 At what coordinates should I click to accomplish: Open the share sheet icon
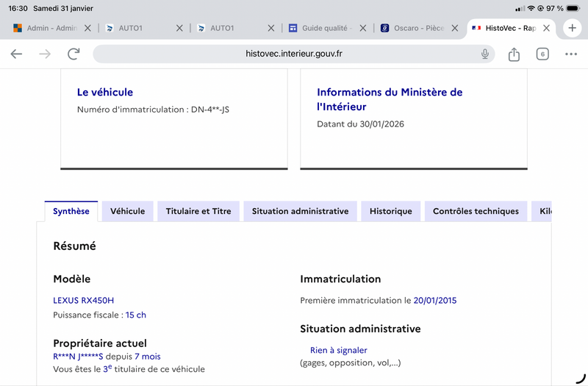pos(514,54)
